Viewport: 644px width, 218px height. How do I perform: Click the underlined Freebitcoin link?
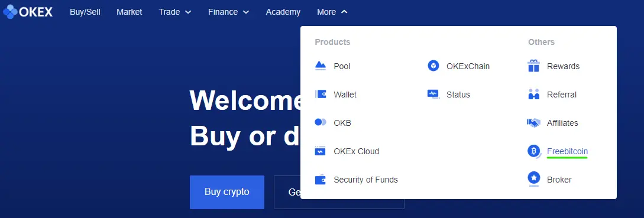point(567,151)
